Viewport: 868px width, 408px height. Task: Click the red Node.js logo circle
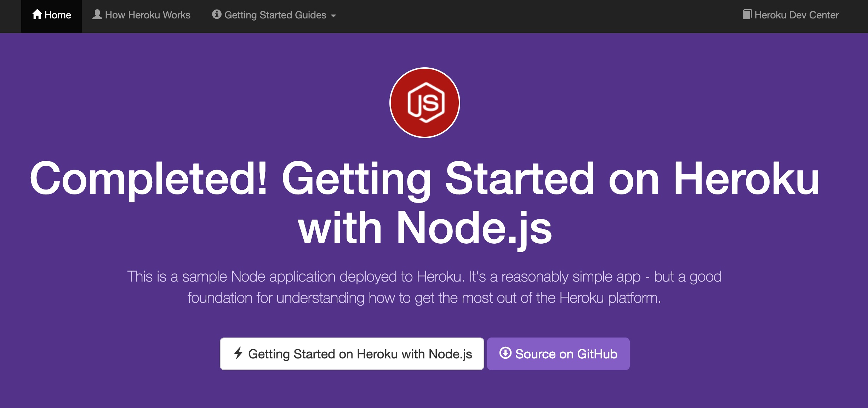click(425, 103)
